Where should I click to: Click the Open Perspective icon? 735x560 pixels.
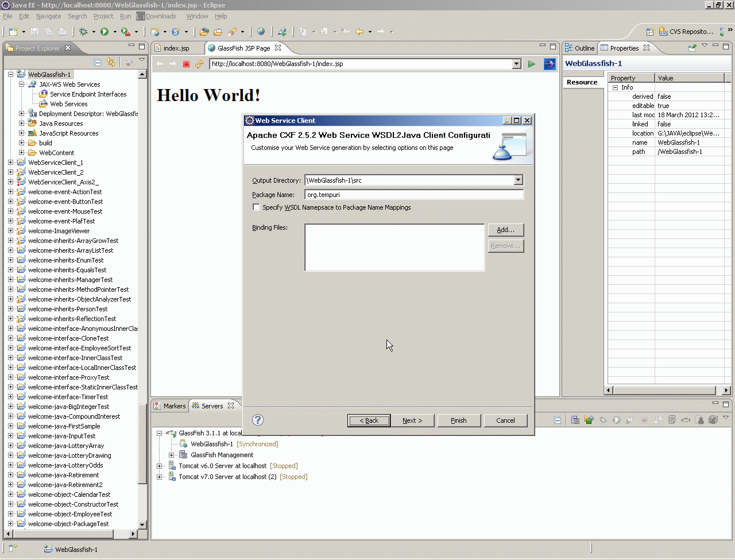650,32
